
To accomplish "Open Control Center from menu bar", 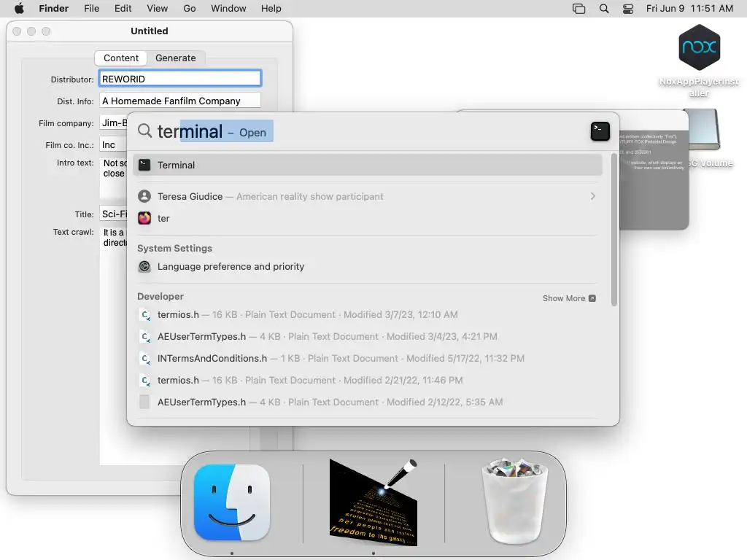I will pos(628,9).
